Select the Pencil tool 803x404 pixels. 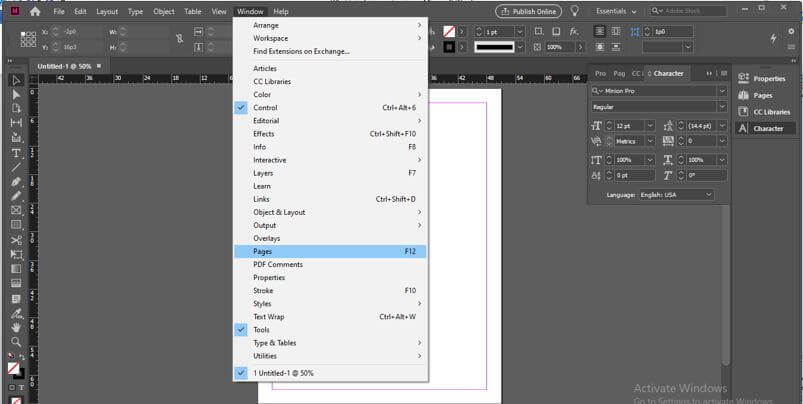coord(16,196)
